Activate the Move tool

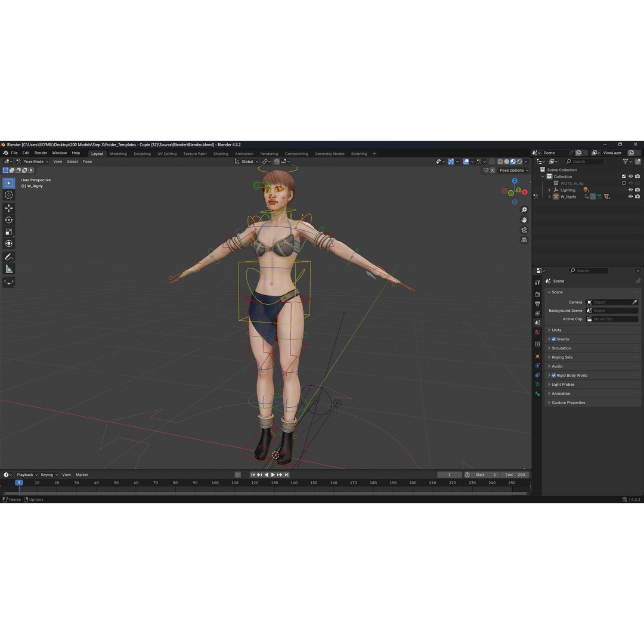pos(8,208)
